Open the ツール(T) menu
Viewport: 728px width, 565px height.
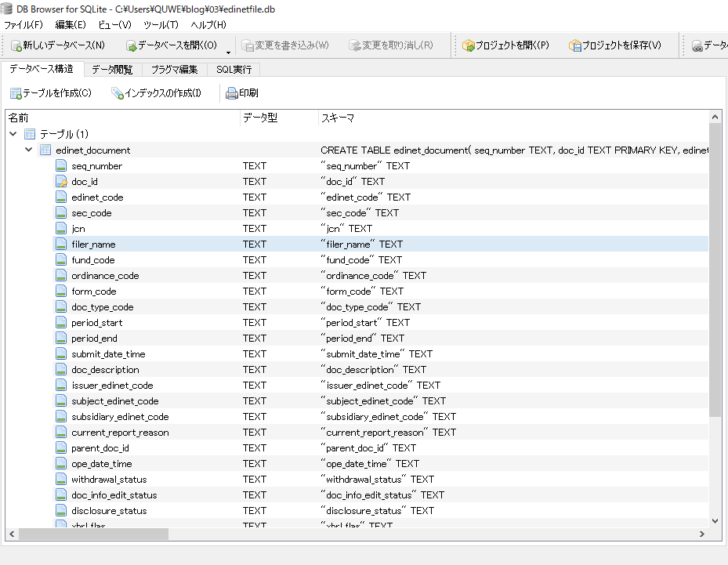(x=161, y=24)
